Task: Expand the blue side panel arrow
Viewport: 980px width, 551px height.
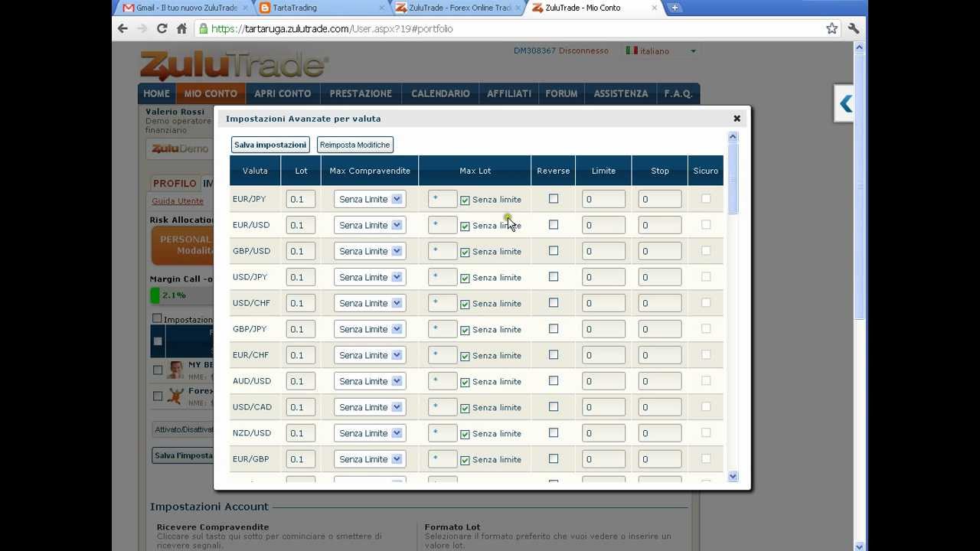Action: click(845, 104)
